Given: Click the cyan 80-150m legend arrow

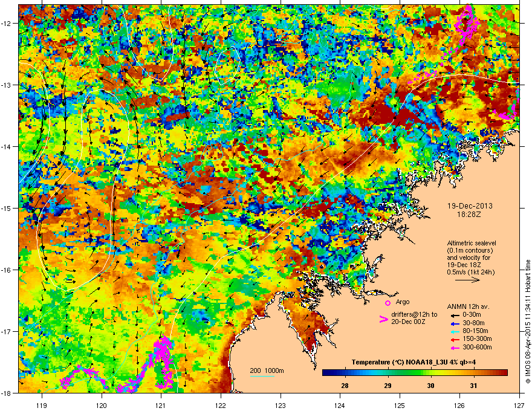Looking at the screenshot, I should click(455, 331).
